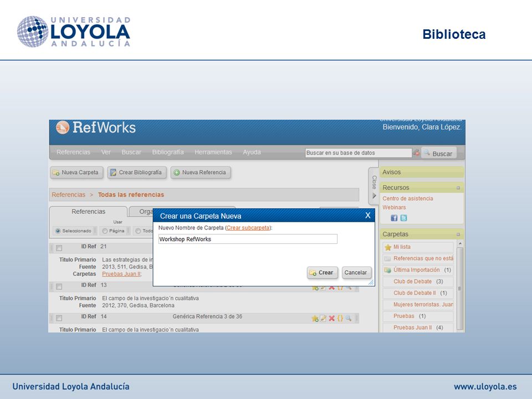Open the Herramientas menu
532x399 pixels.
213,152
